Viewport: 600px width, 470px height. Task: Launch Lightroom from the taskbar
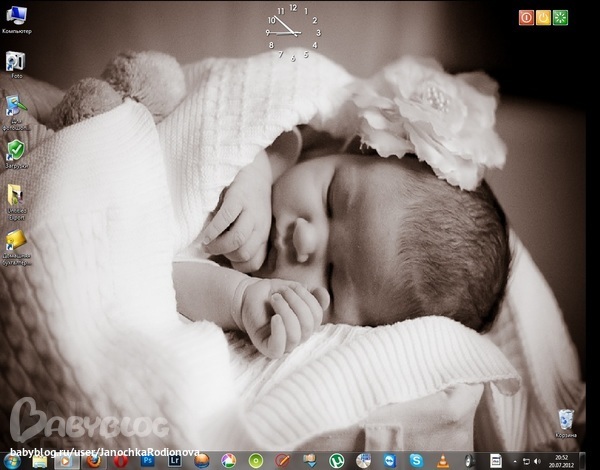[x=176, y=460]
